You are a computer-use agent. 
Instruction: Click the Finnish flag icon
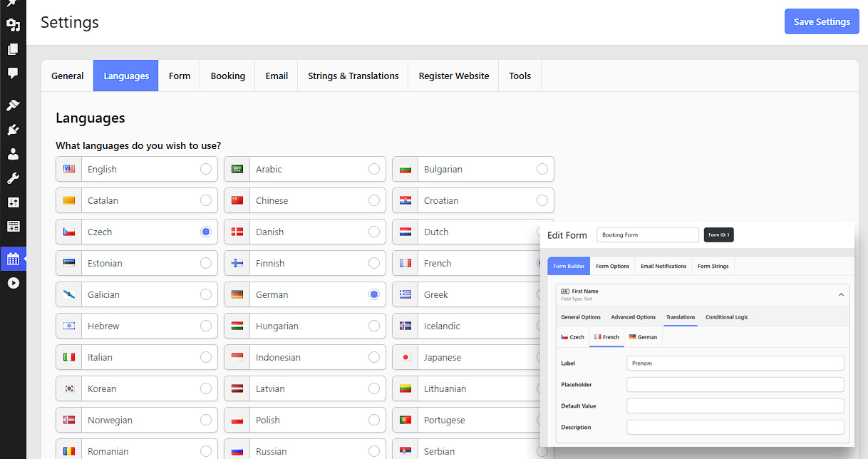tap(237, 263)
